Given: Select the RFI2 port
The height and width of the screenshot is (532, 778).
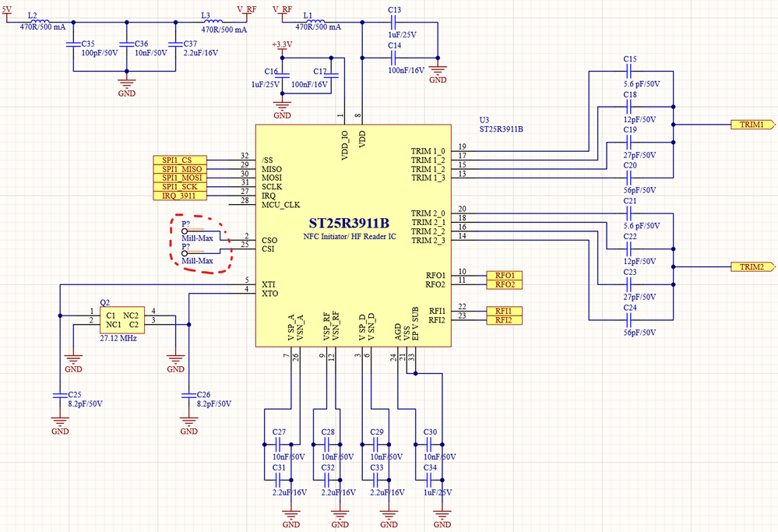Looking at the screenshot, I should 505,320.
